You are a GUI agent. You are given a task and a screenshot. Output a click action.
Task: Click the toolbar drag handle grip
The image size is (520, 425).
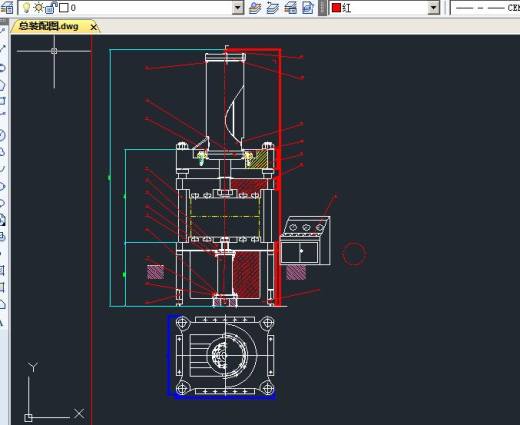322,8
